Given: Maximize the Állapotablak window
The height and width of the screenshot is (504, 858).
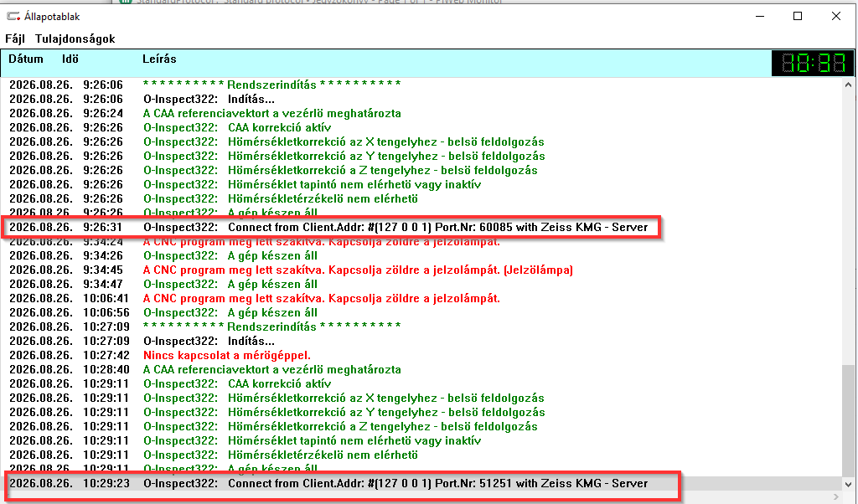Looking at the screenshot, I should click(x=798, y=17).
